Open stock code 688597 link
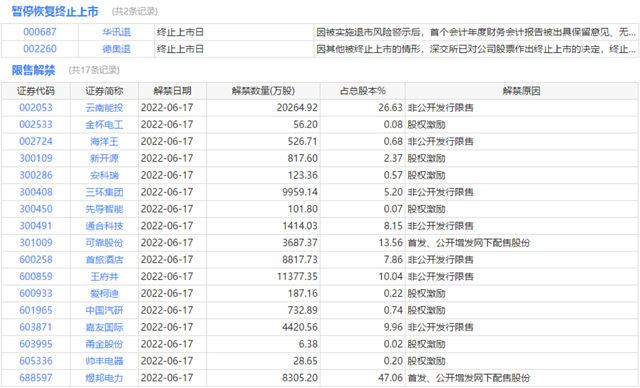This screenshot has width=640, height=388. point(36,378)
